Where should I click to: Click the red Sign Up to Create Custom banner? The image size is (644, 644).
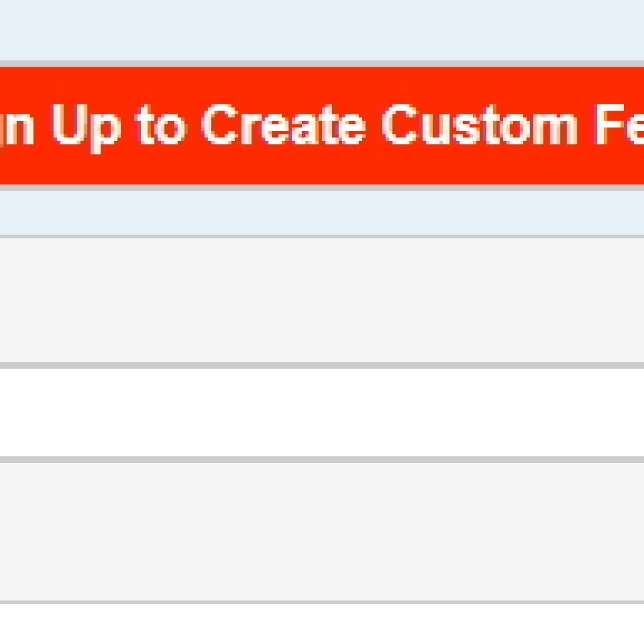pyautogui.click(x=322, y=126)
